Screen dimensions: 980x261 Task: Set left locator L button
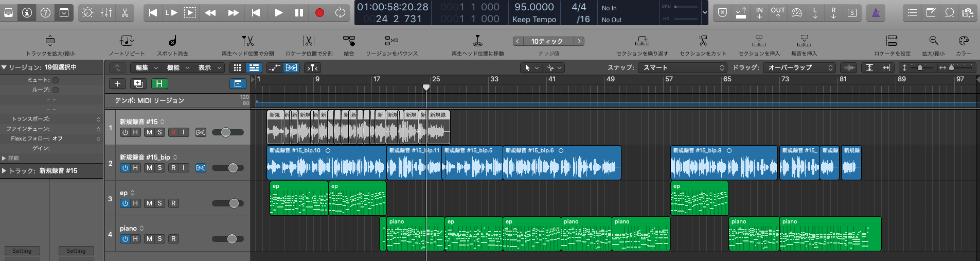click(815, 13)
